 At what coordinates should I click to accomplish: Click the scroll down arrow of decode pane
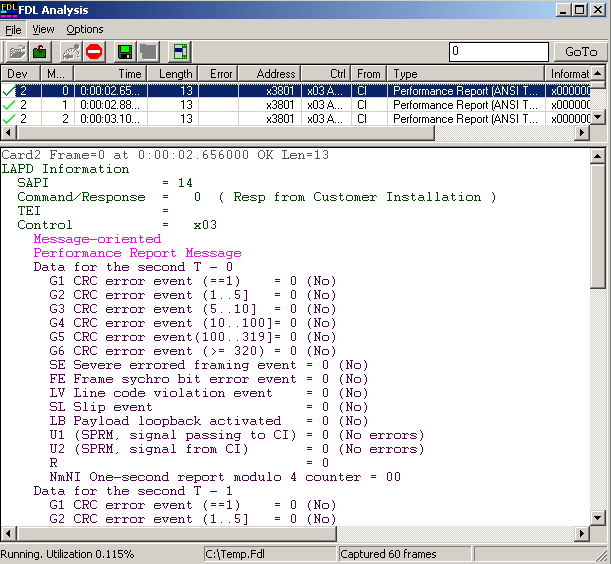(598, 518)
